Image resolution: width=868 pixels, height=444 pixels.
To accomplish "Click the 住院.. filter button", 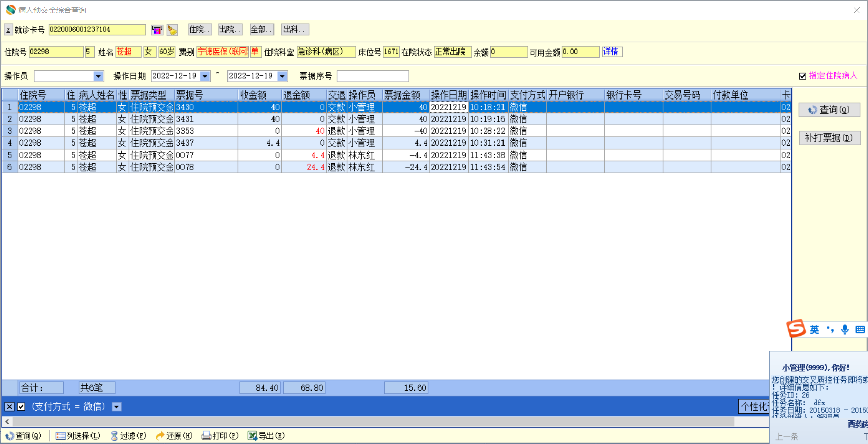I will tap(200, 30).
